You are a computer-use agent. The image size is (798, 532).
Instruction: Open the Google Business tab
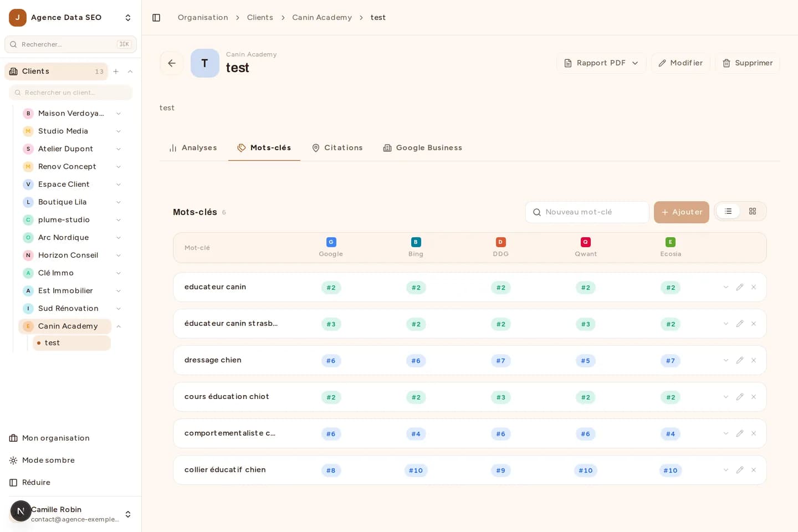(x=423, y=148)
